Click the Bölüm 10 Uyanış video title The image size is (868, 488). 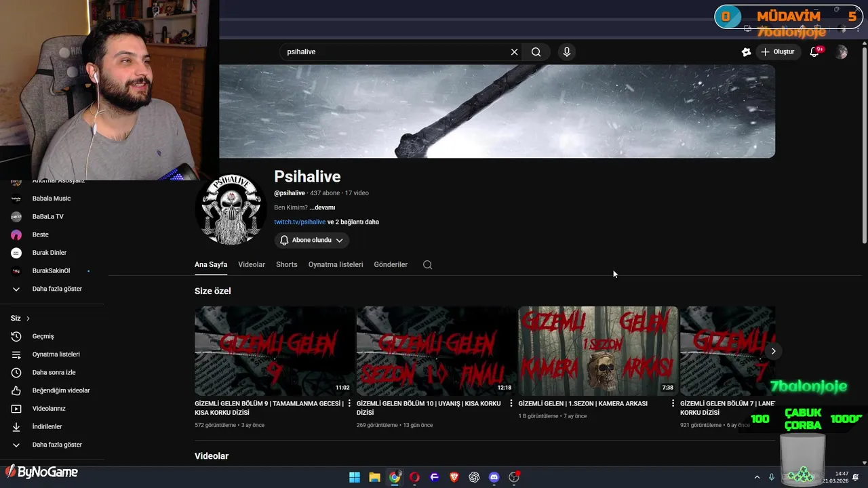[x=430, y=408]
